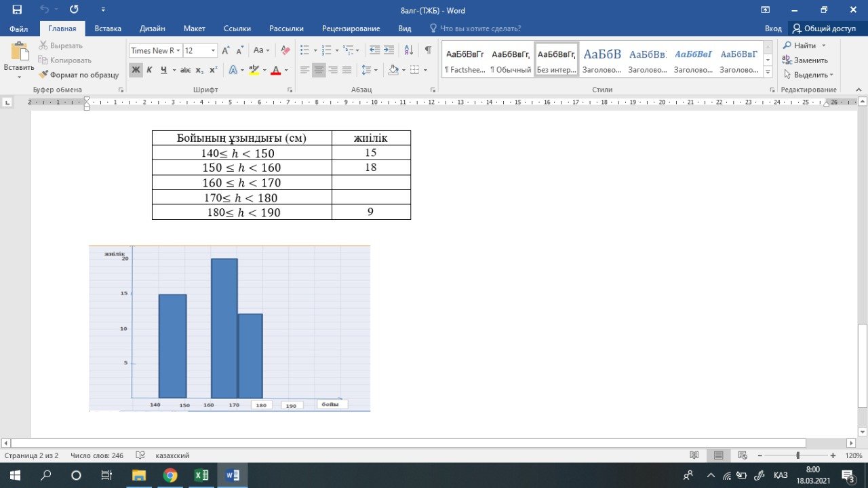Open Excel from the Windows taskbar
868x488 pixels.
(x=201, y=475)
